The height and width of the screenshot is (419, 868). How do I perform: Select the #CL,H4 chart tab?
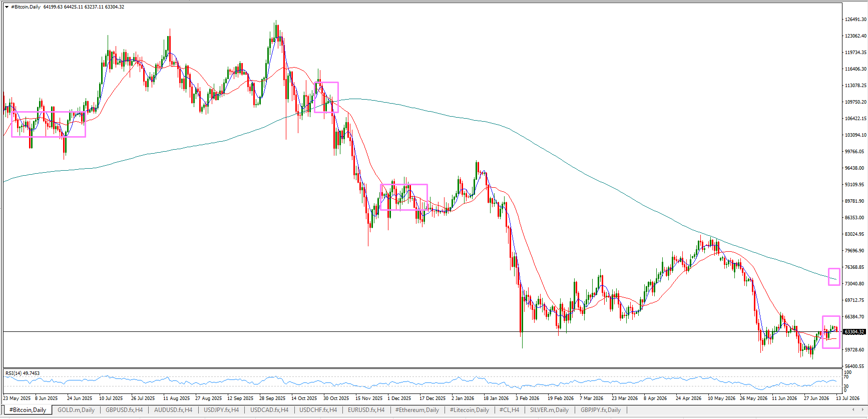tap(509, 410)
